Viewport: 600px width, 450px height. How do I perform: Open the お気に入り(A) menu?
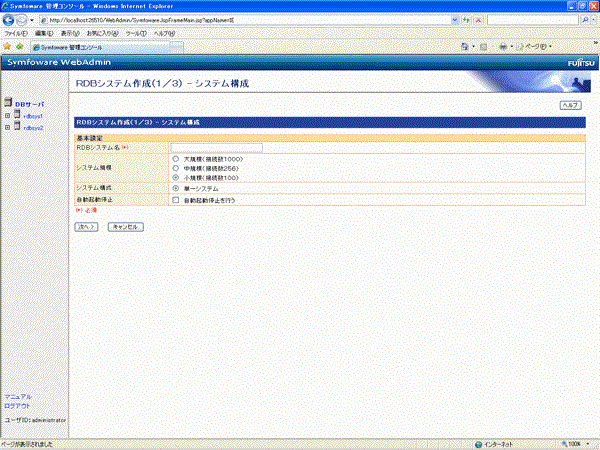102,34
